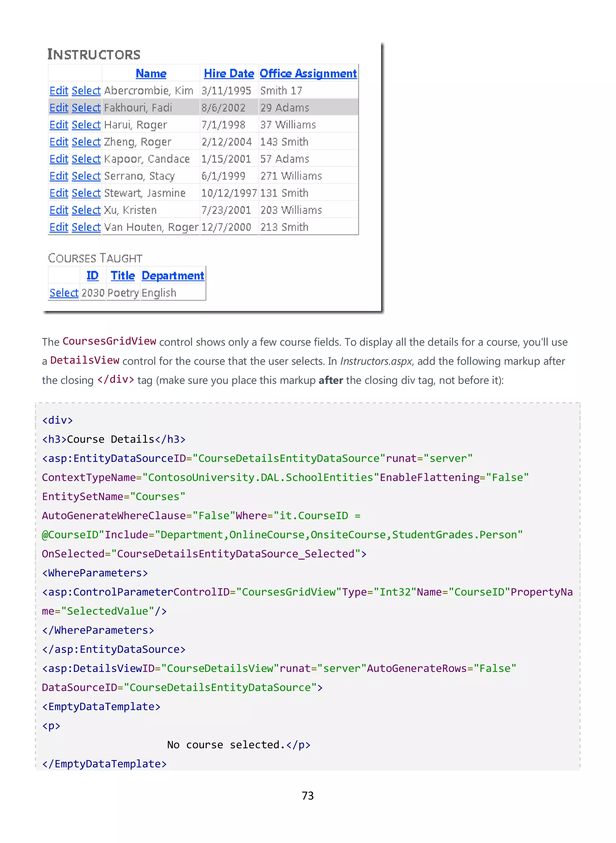Click Edit for Kapoor, Candace
This screenshot has height=843, width=616.
59,159
